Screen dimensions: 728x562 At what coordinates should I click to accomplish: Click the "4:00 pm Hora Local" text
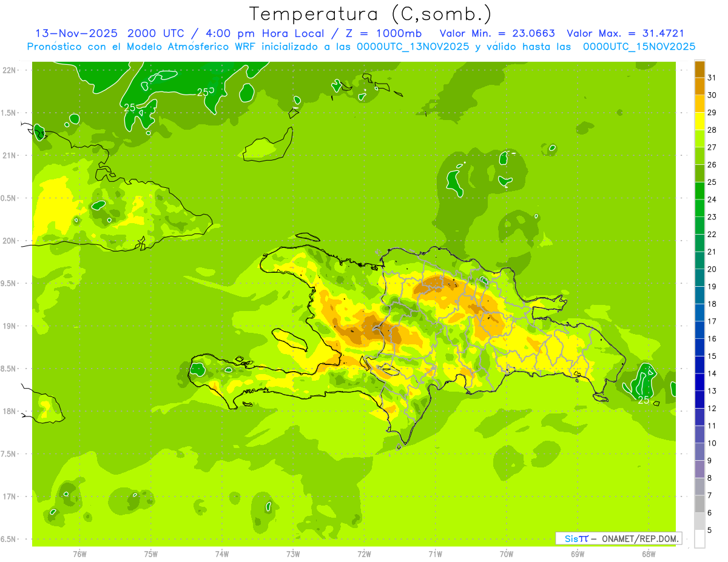point(265,33)
